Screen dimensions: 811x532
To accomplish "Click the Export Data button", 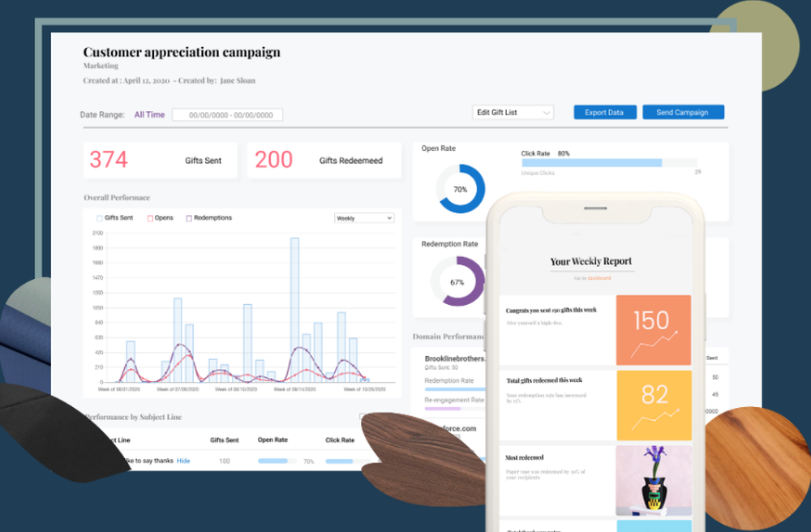I will (x=605, y=112).
